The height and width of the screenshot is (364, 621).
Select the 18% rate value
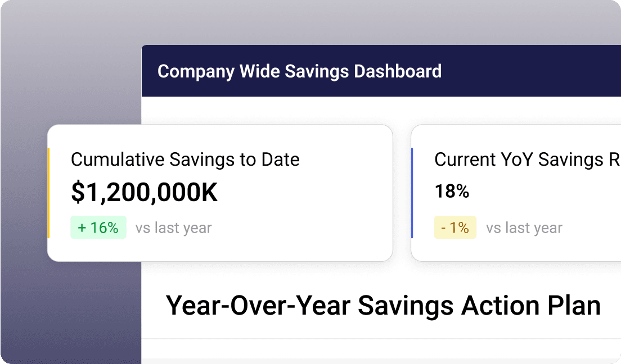(x=451, y=191)
